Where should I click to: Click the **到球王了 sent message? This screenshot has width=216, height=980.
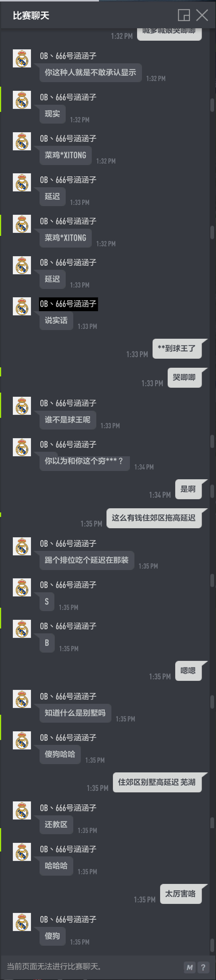177,349
